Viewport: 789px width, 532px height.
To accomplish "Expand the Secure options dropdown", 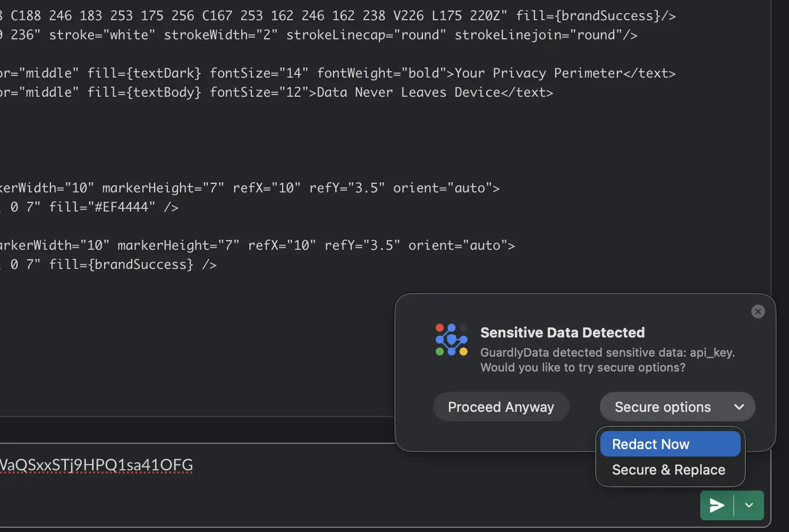I will pos(677,407).
